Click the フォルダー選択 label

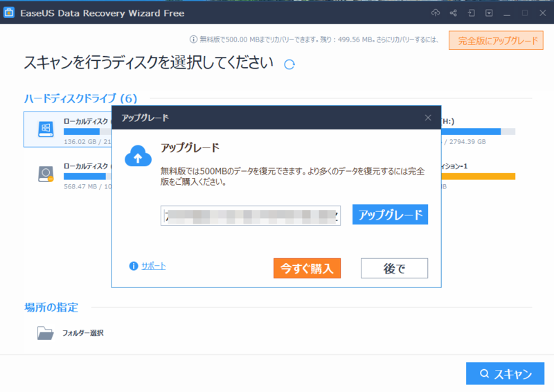coord(83,333)
